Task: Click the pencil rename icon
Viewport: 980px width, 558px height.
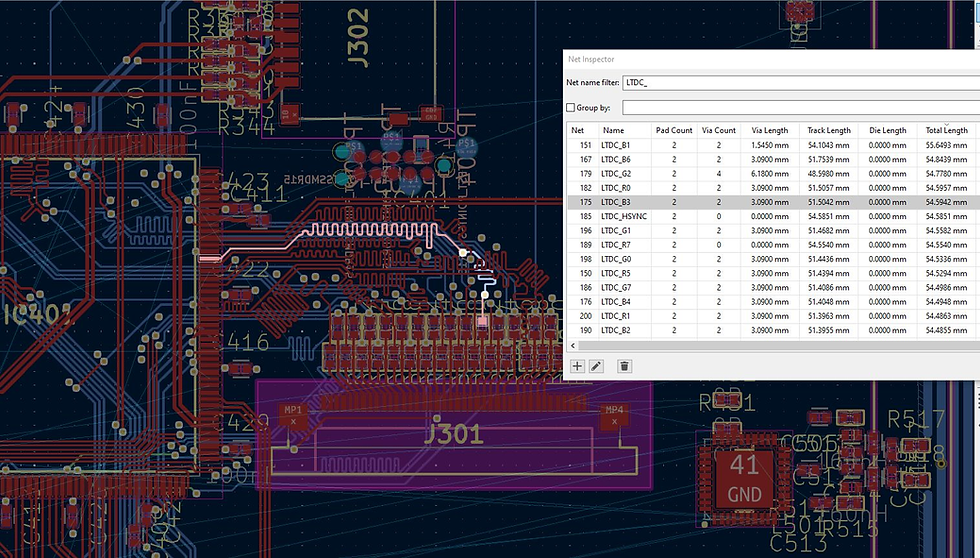Action: coord(596,366)
